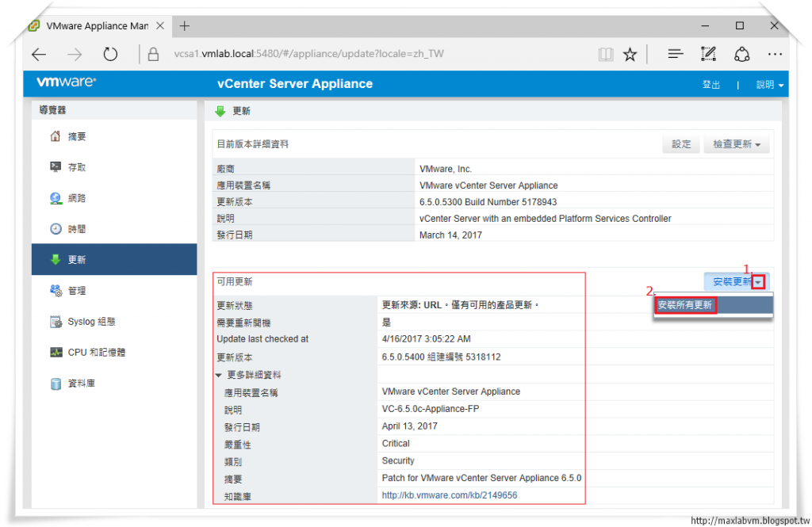
Task: Add page to favorites star icon
Action: (630, 55)
